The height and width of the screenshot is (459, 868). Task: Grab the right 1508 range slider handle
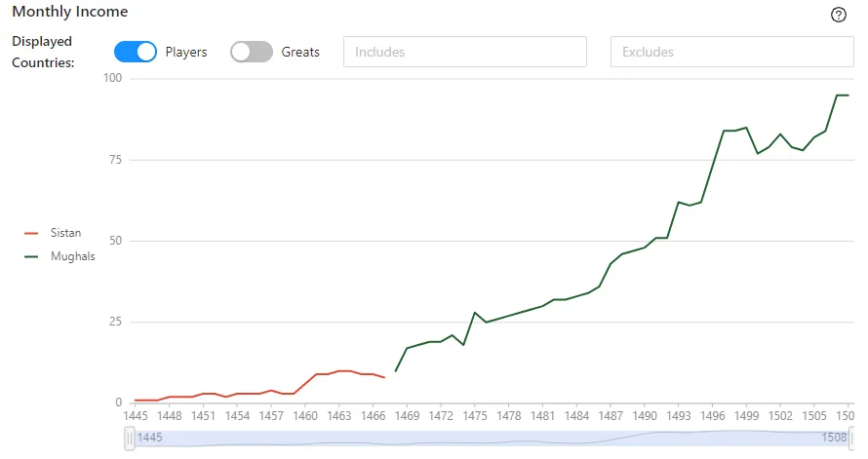851,439
